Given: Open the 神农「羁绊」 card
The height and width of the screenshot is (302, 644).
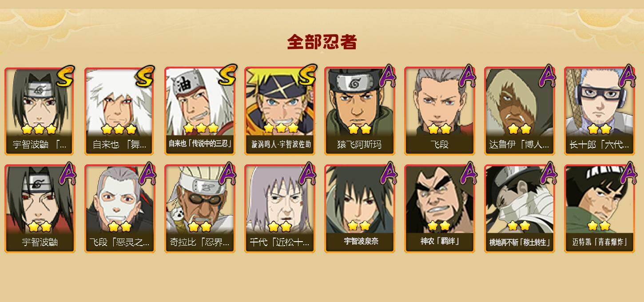Looking at the screenshot, I should point(439,209).
